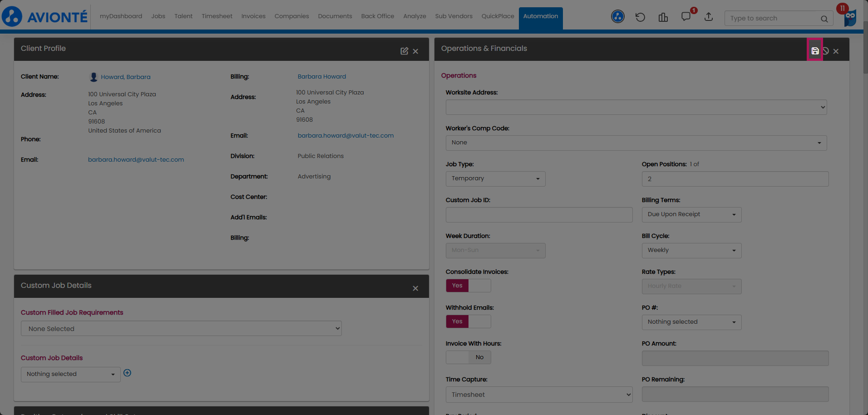Click the search magnifier icon

(x=824, y=19)
